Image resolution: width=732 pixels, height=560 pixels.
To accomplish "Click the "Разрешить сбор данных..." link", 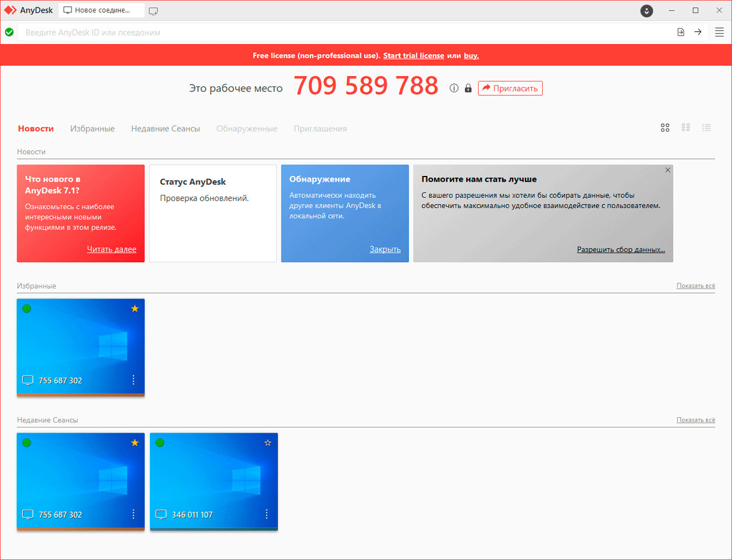I will (x=621, y=249).
